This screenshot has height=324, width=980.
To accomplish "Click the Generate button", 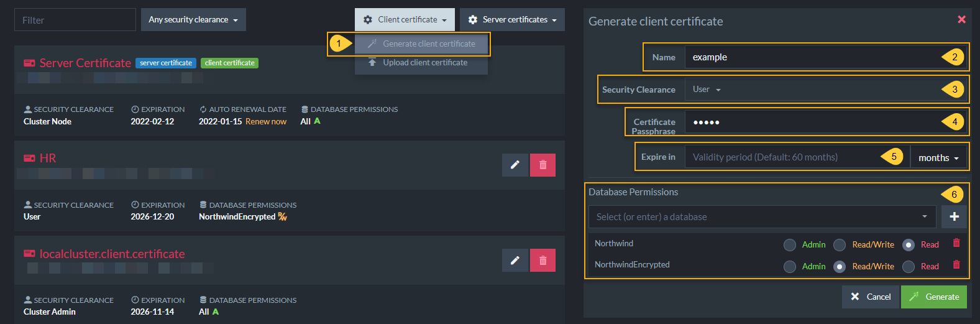I will [934, 297].
